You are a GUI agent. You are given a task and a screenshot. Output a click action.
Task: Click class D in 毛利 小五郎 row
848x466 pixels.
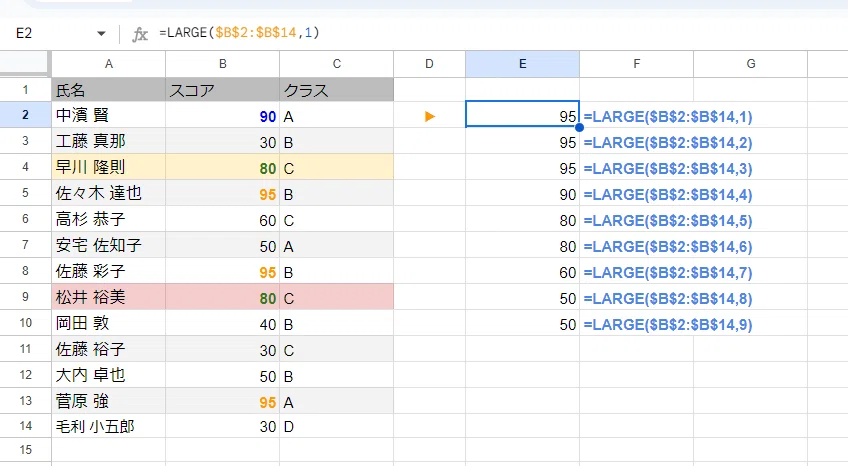pos(337,426)
